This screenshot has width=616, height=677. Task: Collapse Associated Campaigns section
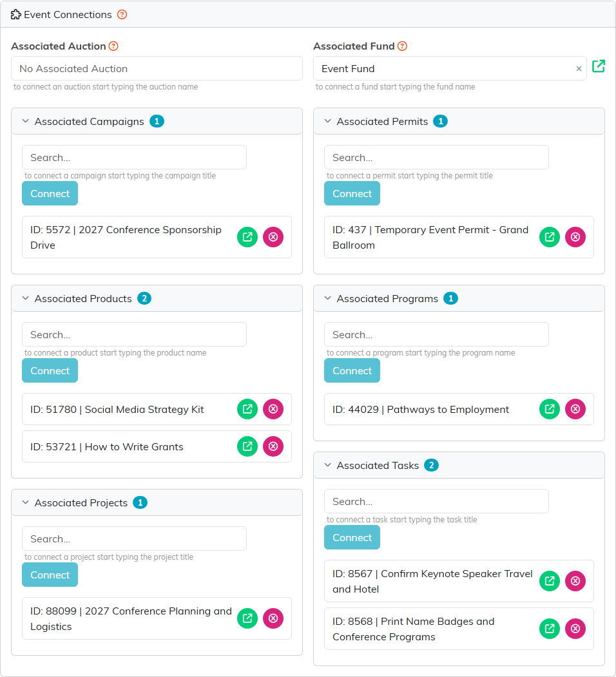26,121
